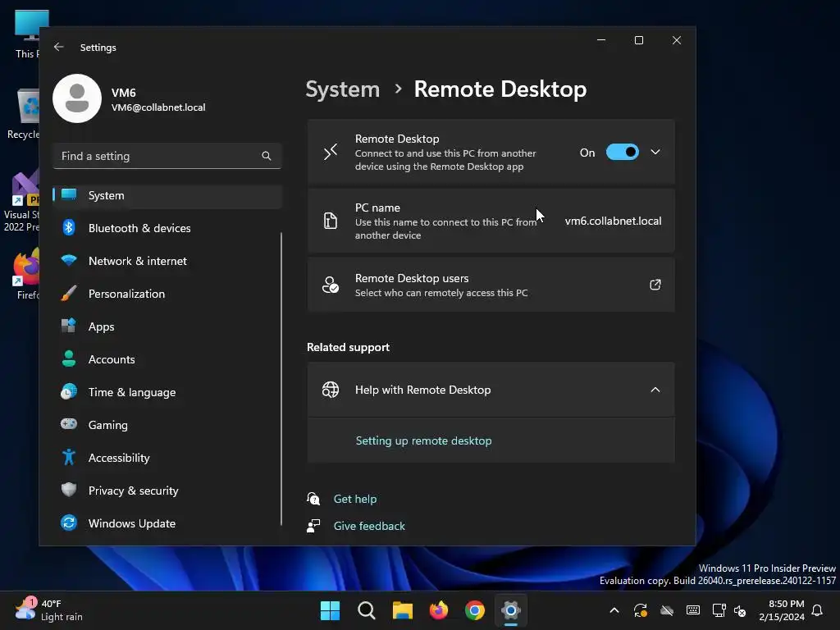Click the Windows Update sync icon
Screen dimensions: 840x630
pos(69,523)
